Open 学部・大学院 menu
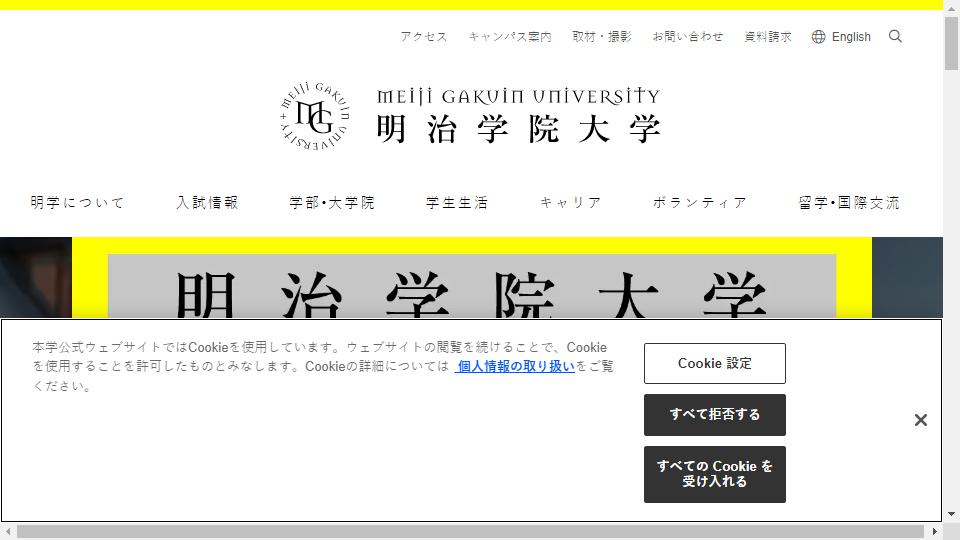 (332, 203)
